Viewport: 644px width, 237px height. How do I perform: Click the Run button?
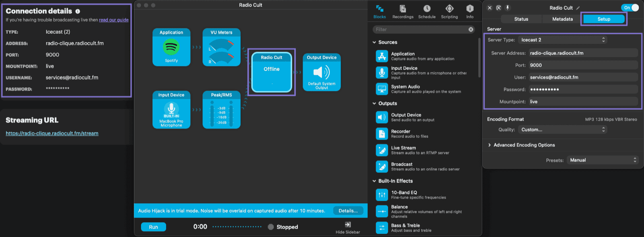click(153, 227)
